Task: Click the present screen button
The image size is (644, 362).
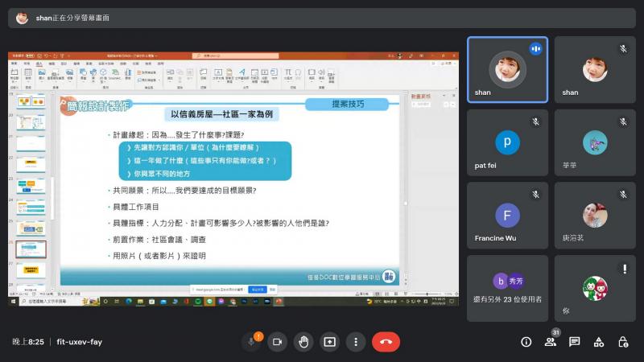Action: coord(330,342)
